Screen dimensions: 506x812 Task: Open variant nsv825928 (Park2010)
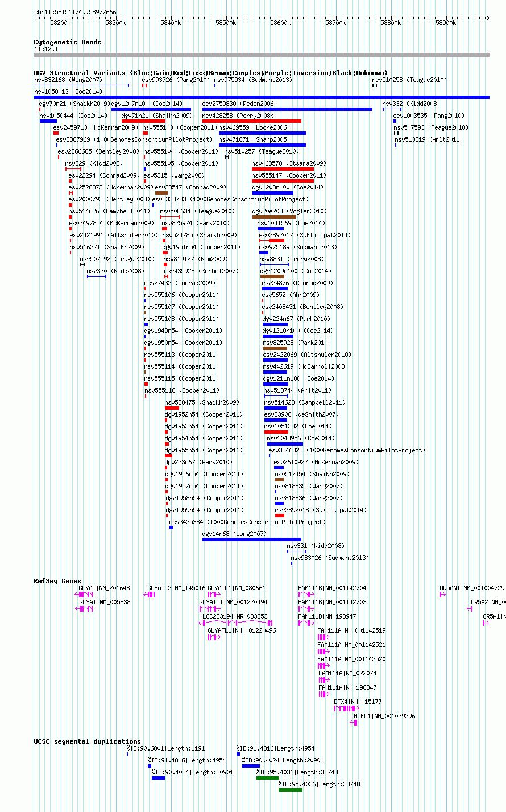click(x=296, y=343)
